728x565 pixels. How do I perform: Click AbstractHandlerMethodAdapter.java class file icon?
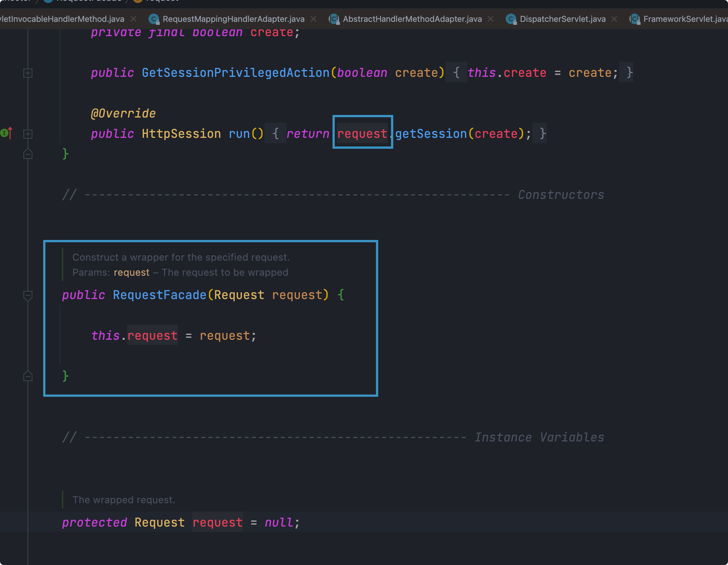pyautogui.click(x=334, y=19)
